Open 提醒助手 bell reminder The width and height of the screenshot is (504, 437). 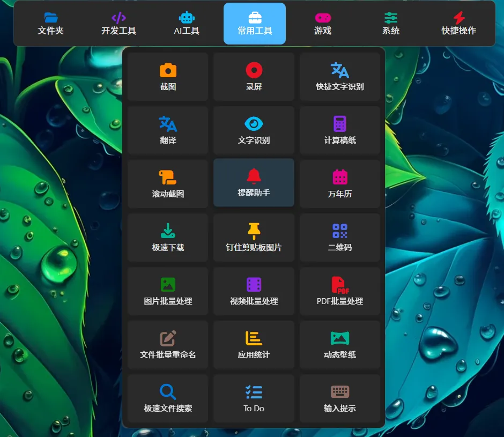click(x=254, y=183)
